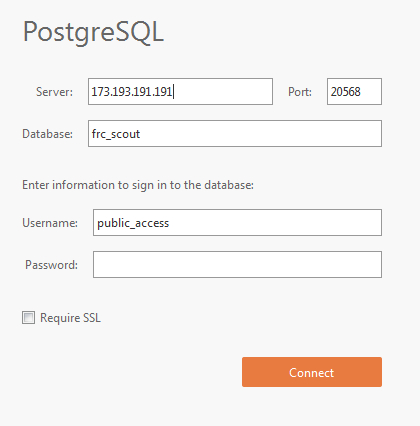Viewport: 420px width, 426px height.
Task: Click the frc_scout database text
Action: 116,134
